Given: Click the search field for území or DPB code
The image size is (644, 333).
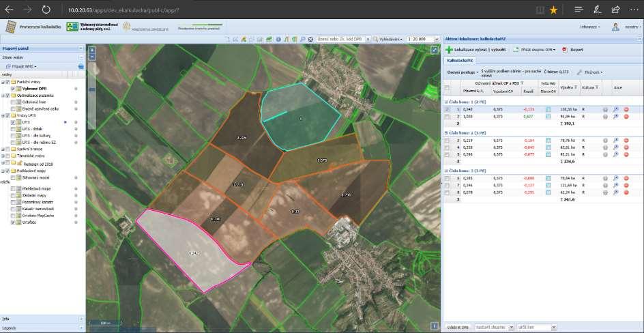Looking at the screenshot, I should pos(342,39).
